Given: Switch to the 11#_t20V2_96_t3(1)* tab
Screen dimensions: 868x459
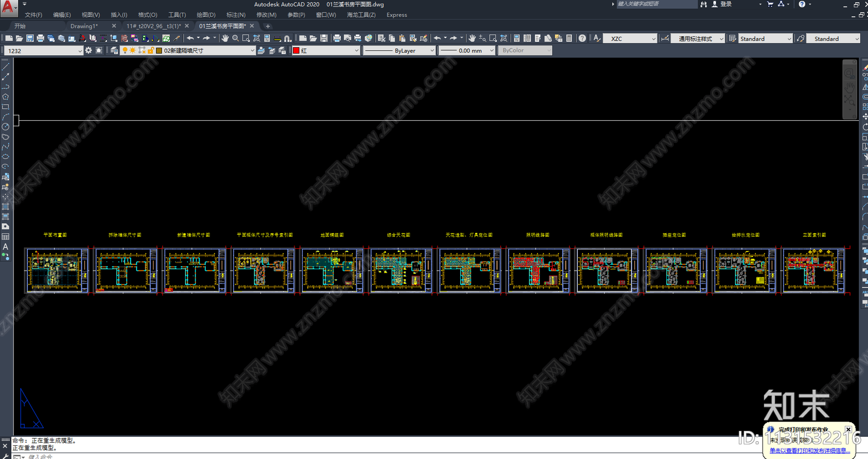Looking at the screenshot, I should pos(154,26).
